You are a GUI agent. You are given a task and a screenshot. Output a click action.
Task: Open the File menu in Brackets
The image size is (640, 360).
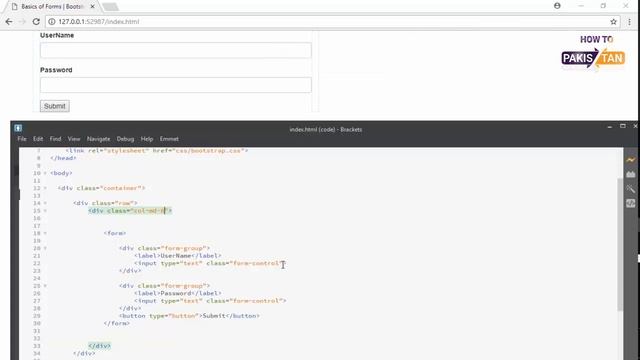[x=22, y=139]
